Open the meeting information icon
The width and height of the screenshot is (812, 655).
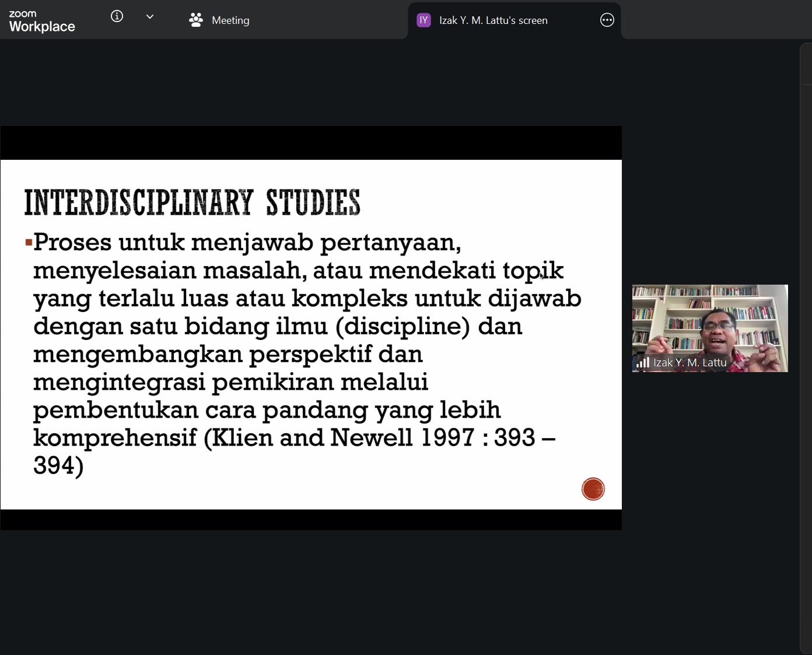click(x=117, y=16)
